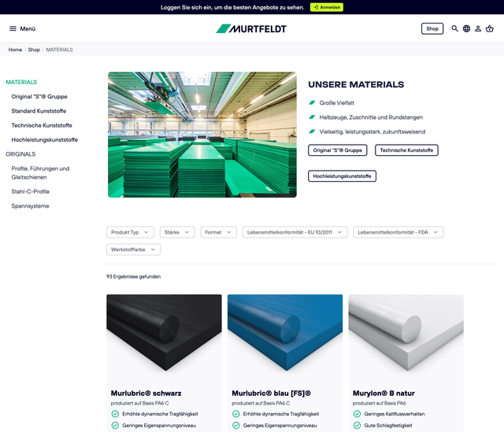Click the "UNSERE MATERIALS" heading

coord(356,84)
